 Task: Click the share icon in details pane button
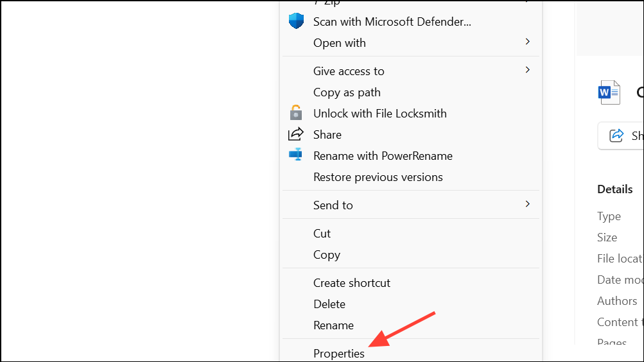[616, 135]
